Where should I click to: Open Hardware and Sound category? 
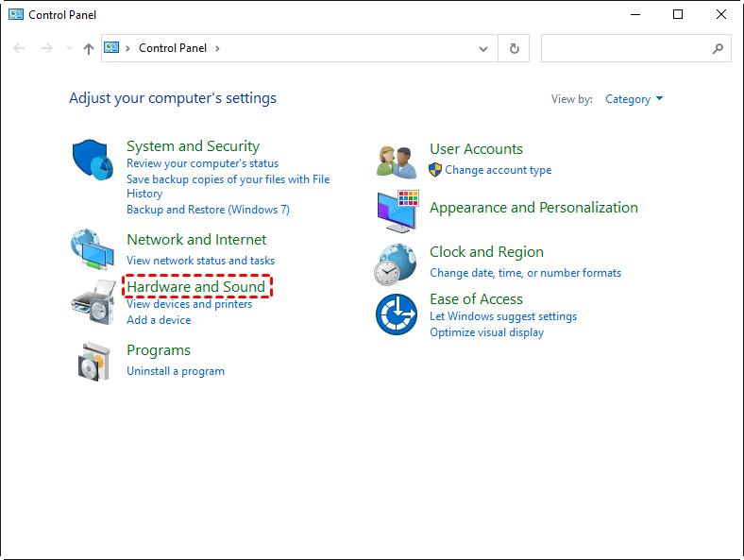[196, 287]
